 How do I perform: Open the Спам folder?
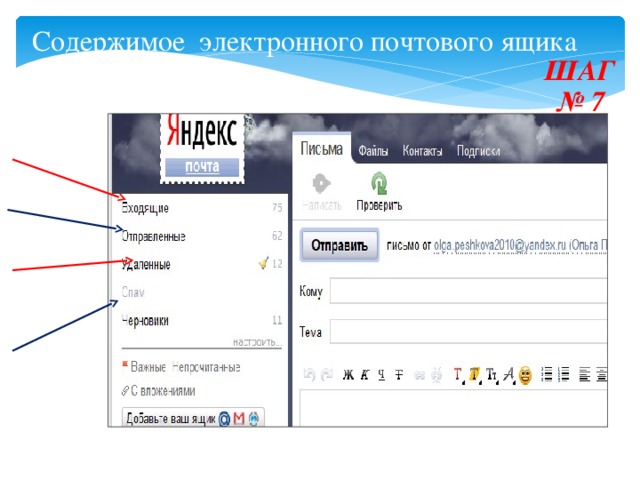coord(133,292)
